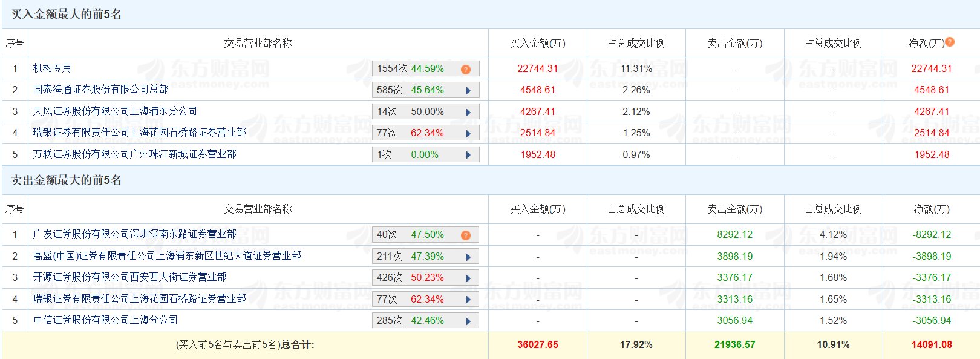Open 瑞银证券上海花园石桥路 link in buy table
The height and width of the screenshot is (359, 980).
click(x=139, y=132)
